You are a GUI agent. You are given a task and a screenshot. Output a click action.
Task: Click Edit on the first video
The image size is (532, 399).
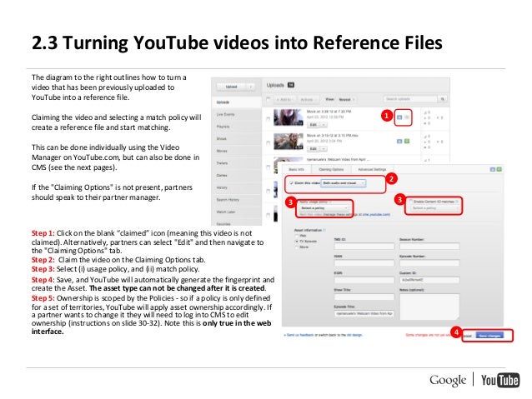(314, 125)
